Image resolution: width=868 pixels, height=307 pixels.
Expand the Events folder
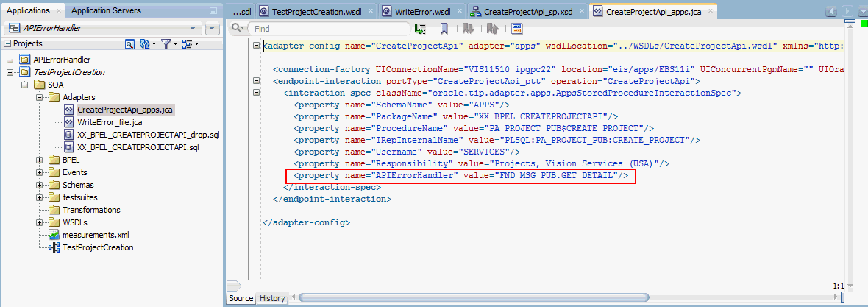39,172
